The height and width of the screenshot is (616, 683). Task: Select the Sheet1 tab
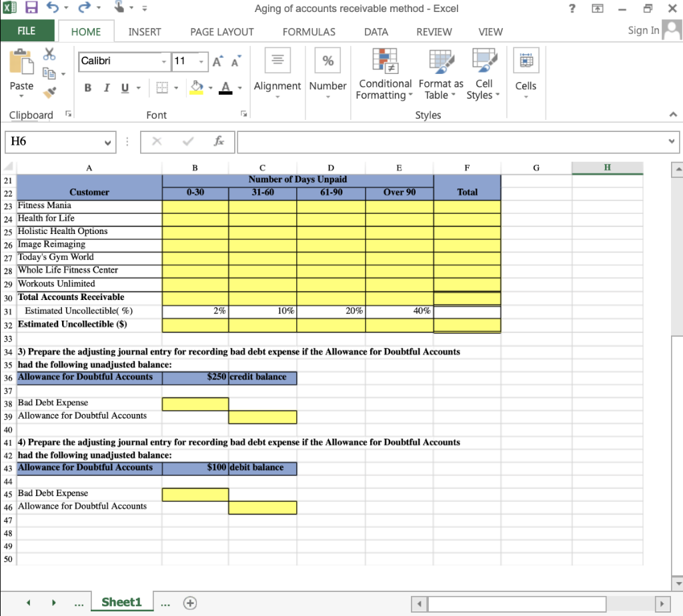coord(121,602)
